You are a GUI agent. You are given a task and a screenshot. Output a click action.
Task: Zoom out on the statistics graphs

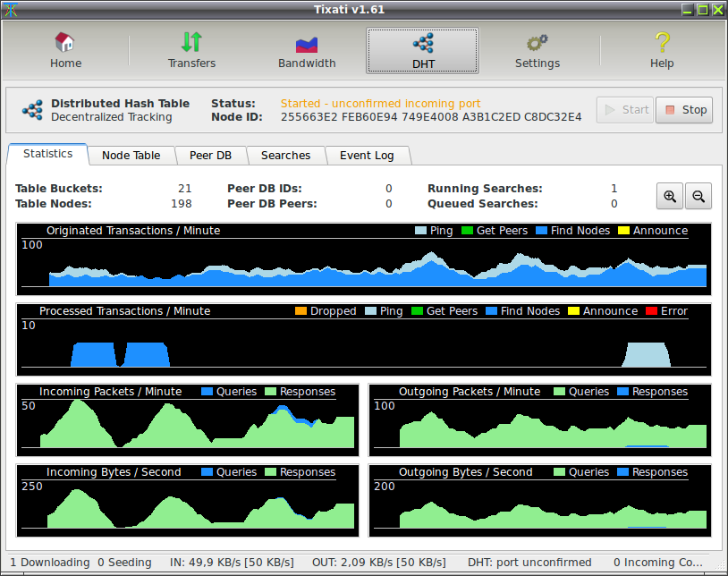(698, 197)
